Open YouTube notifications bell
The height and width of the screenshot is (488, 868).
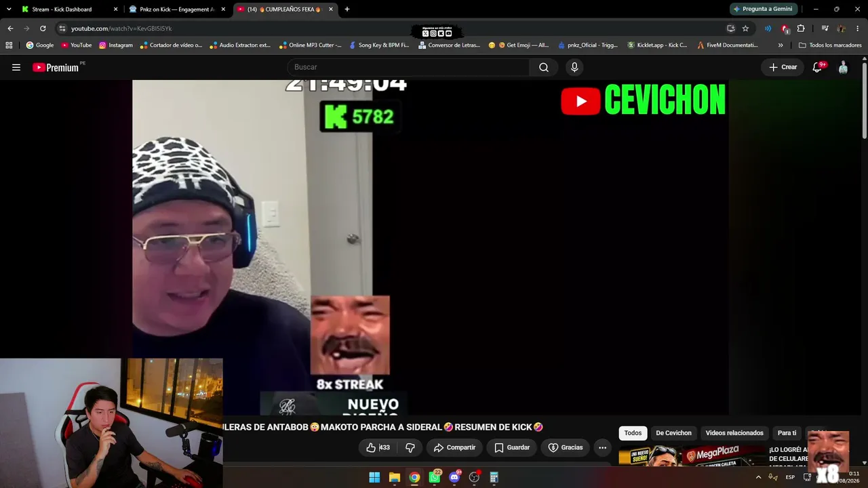[817, 67]
